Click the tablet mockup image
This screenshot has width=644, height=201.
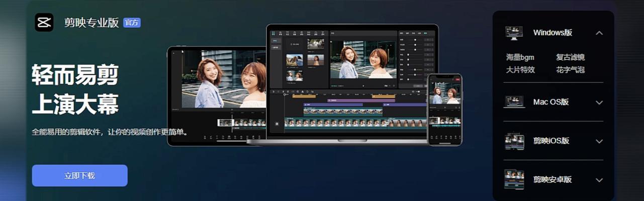(217, 96)
